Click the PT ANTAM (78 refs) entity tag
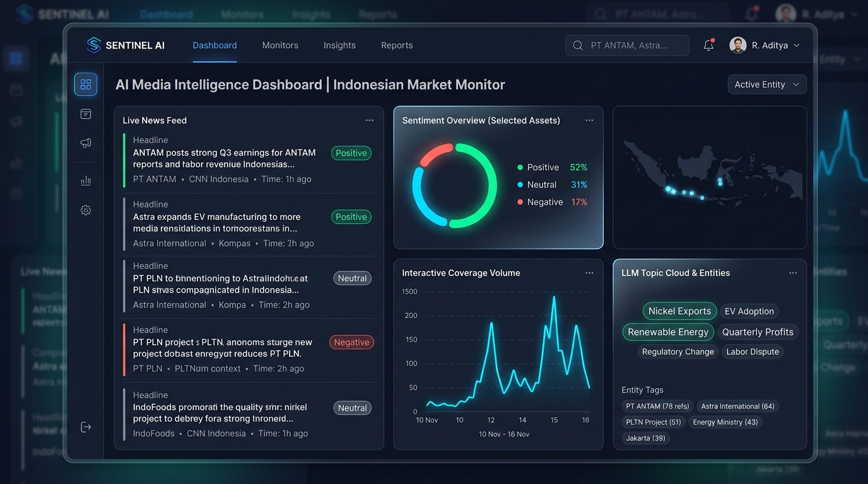Viewport: 868px width, 484px height. click(657, 406)
